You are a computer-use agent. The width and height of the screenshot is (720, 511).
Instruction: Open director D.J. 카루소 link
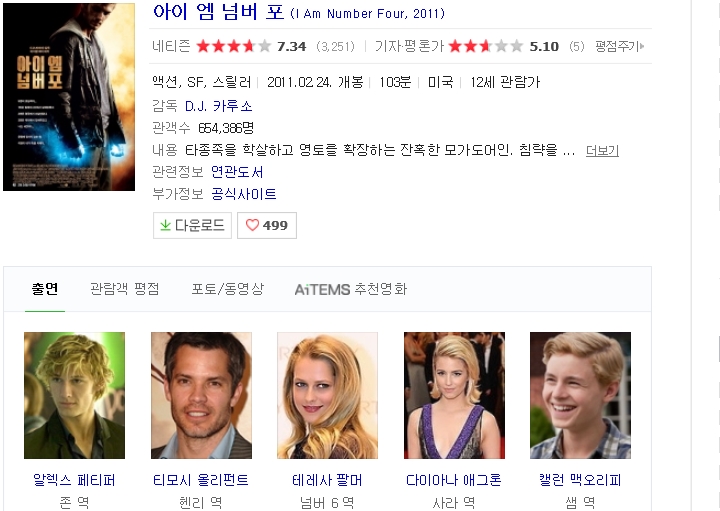218,105
